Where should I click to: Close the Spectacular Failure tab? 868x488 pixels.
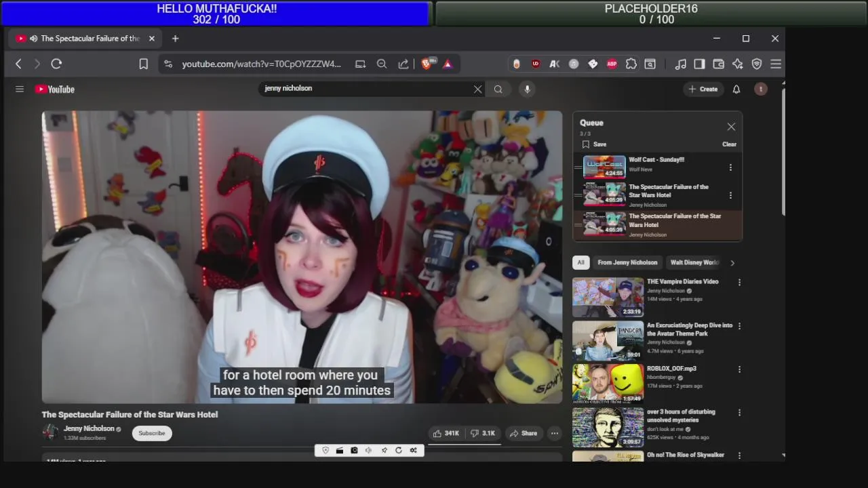(151, 39)
